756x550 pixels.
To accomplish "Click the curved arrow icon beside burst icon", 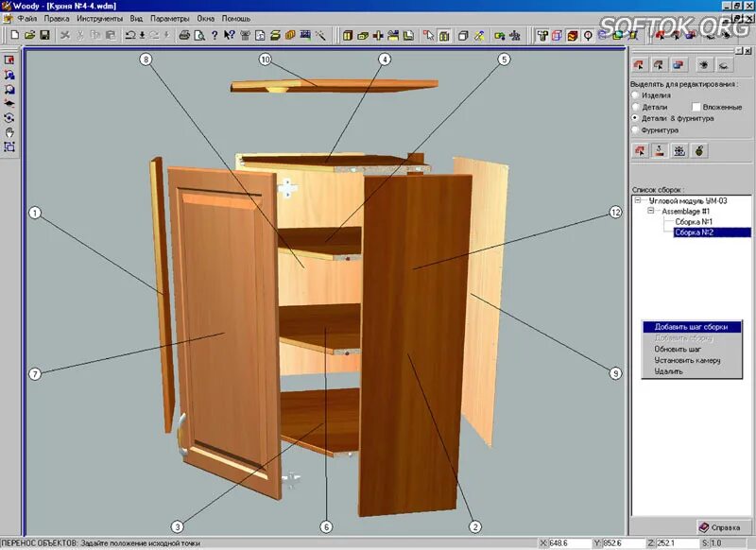I will 724,64.
